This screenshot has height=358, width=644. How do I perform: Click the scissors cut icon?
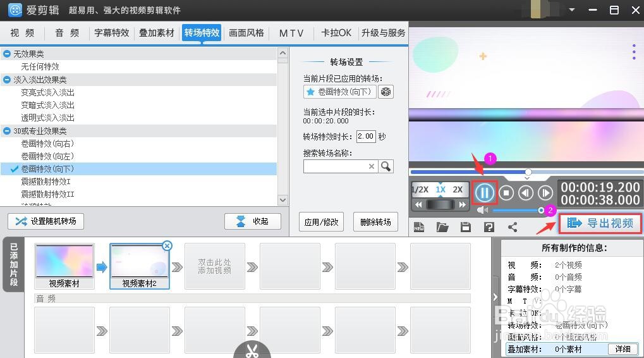[x=252, y=350]
